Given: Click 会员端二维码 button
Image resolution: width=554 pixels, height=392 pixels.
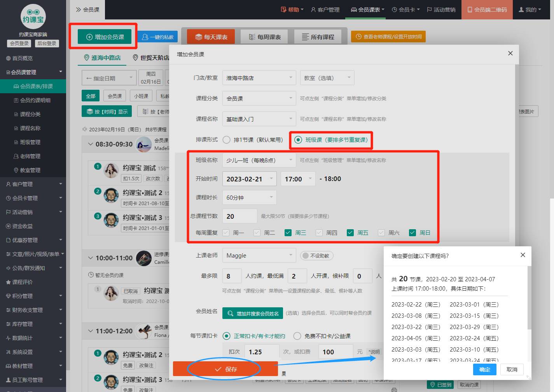Looking at the screenshot, I should [487, 10].
